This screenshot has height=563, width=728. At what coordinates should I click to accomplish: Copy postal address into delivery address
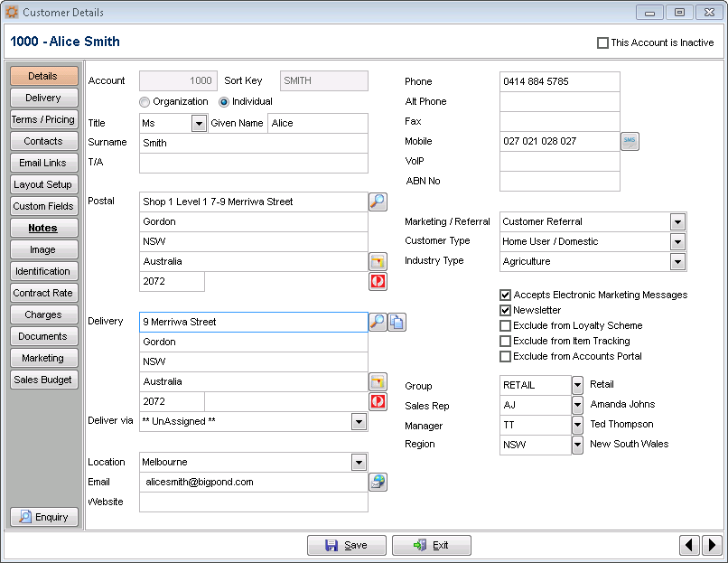pos(397,322)
